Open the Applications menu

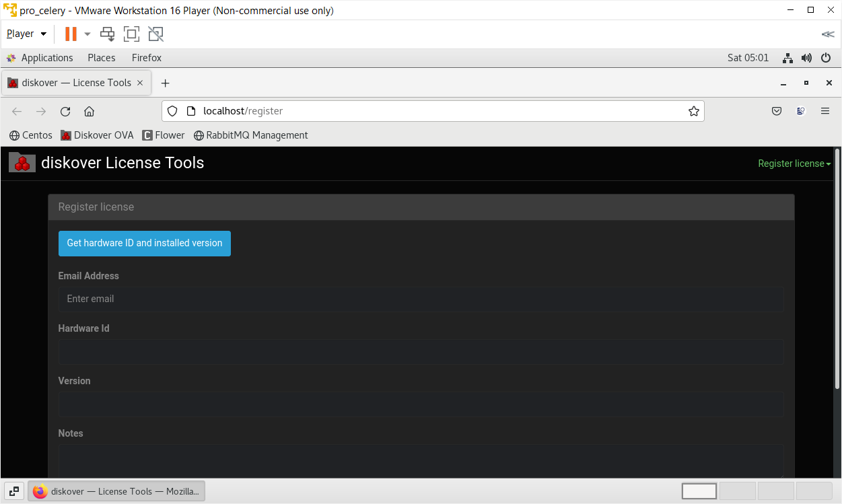[46, 58]
